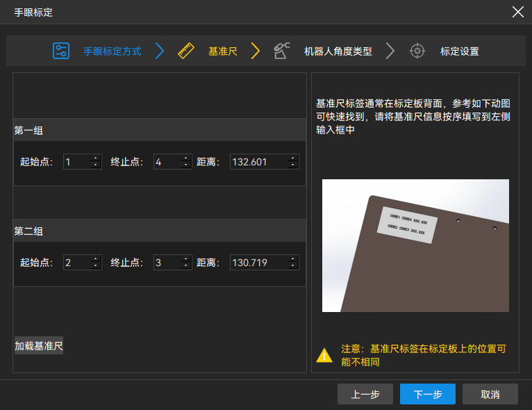Viewport: 532px width, 410px height.
Task: Click the second group 距离 field showing 130.719
Action: point(258,263)
